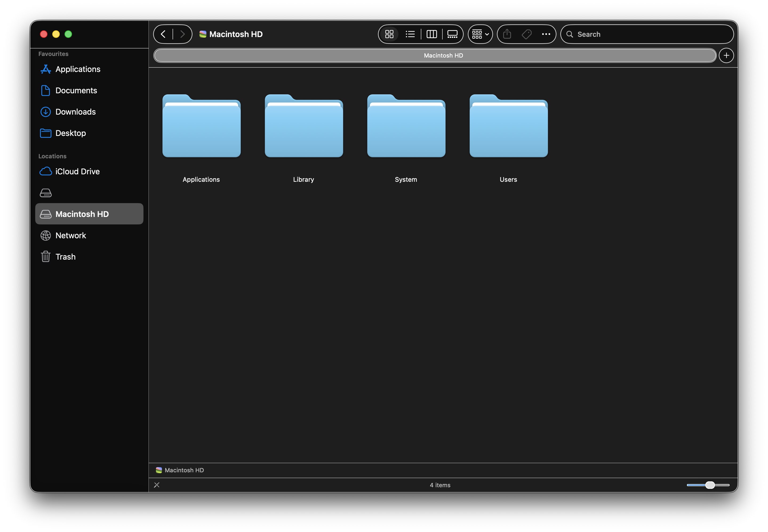Click in the Search field
The image size is (768, 532).
point(647,34)
